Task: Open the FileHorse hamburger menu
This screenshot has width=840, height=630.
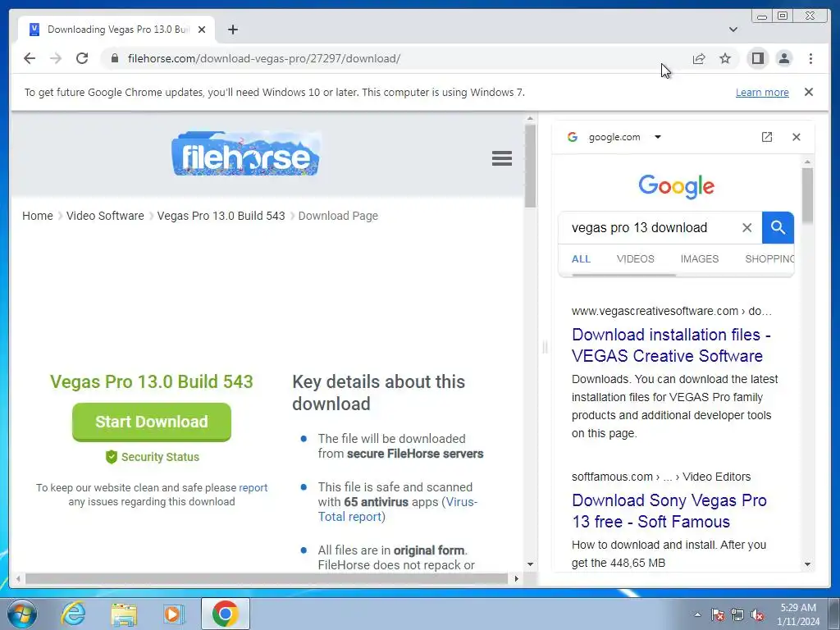Action: [502, 158]
